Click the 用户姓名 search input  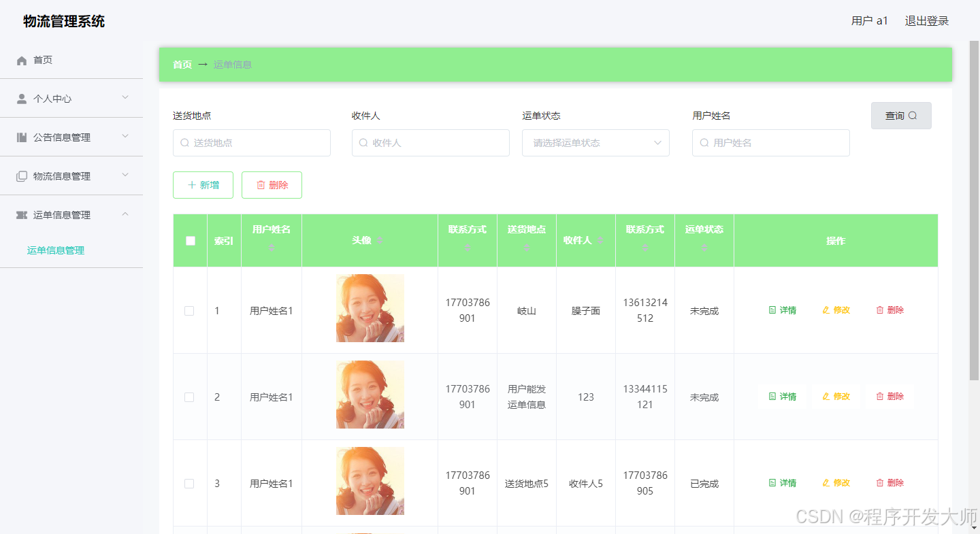click(771, 143)
